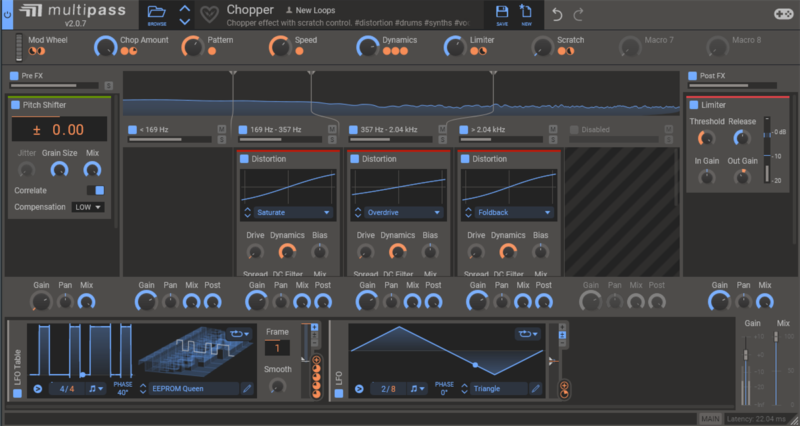
Task: Click the Save preset disk icon
Action: 502,12
